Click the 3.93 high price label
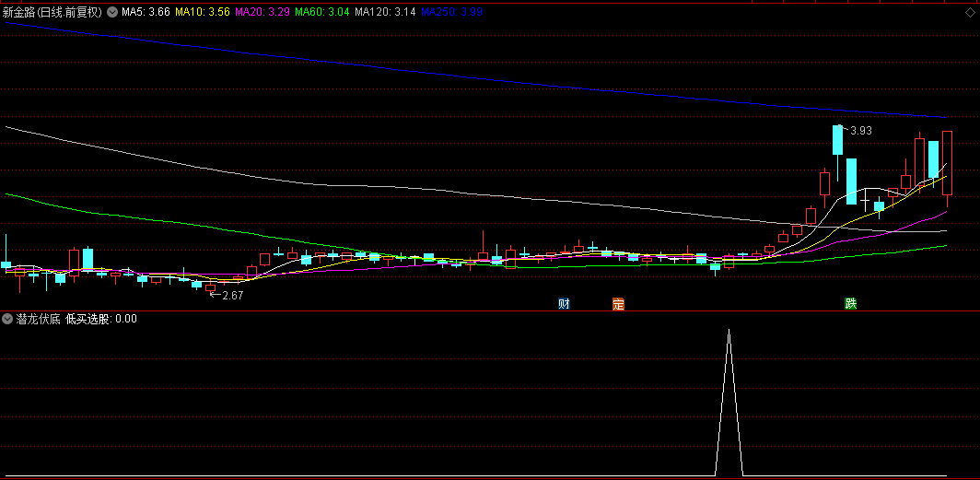 (x=861, y=131)
